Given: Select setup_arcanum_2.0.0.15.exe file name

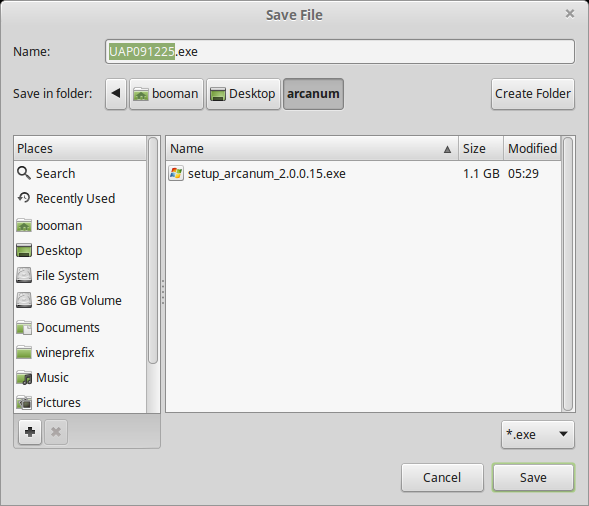Looking at the screenshot, I should [267, 174].
